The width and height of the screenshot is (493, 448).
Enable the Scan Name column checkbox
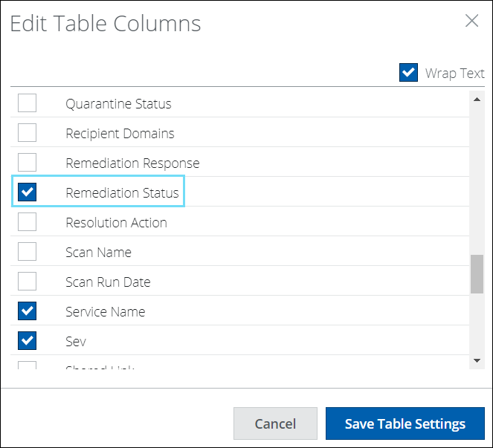click(x=28, y=252)
